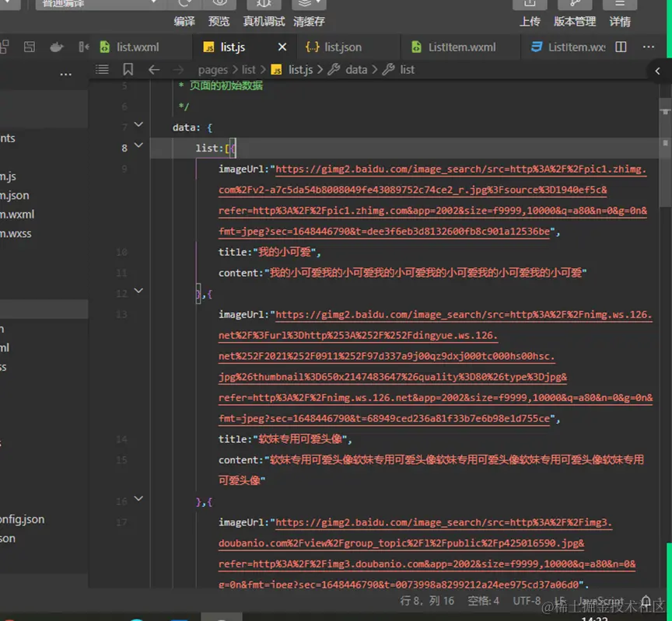Click the 'list' folder breadcrumb after pages

point(248,70)
